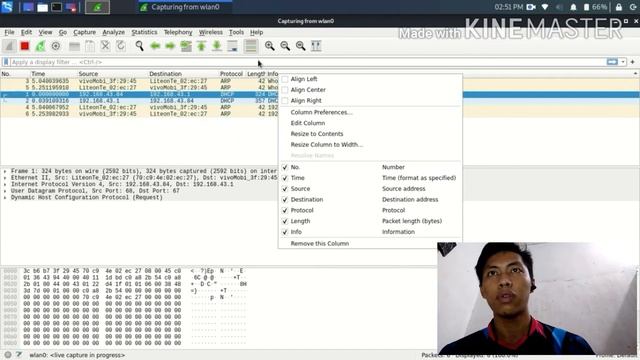Open the find packet magnifier
Screen dimensions: 640x360
tap(140, 46)
